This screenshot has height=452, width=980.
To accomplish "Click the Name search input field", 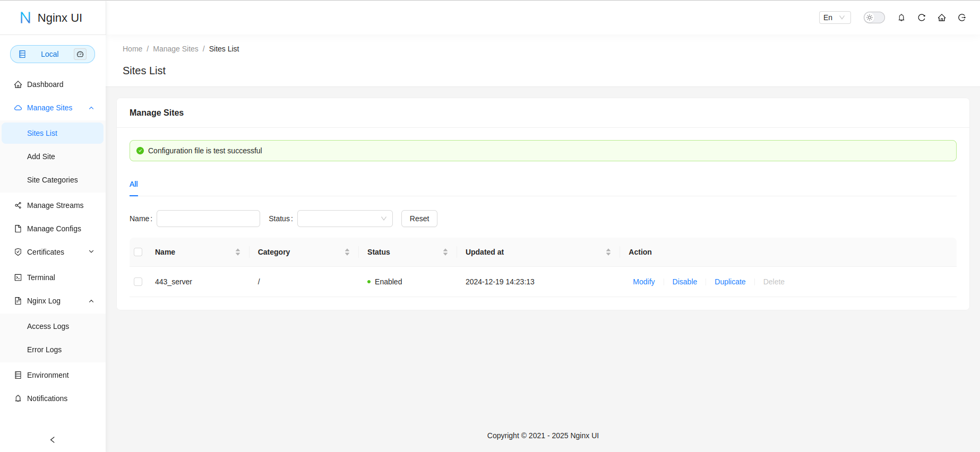I will [x=208, y=219].
